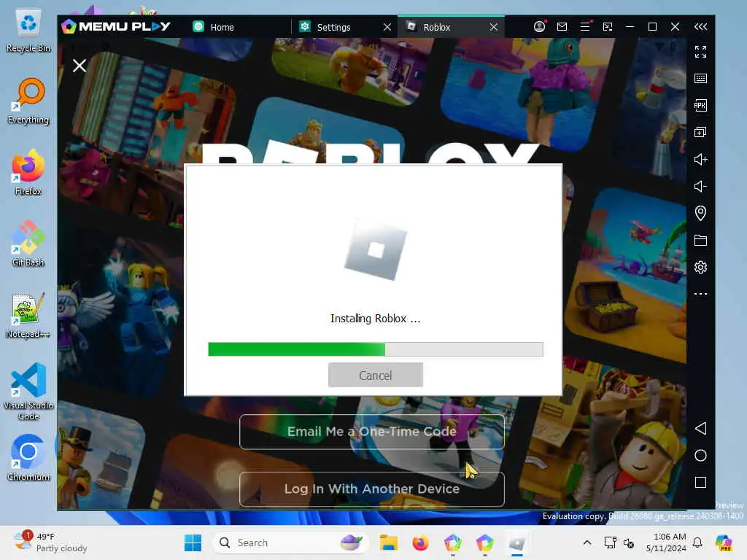The height and width of the screenshot is (560, 747).
Task: Open the multi-instance window icon in sidebar
Action: [700, 132]
